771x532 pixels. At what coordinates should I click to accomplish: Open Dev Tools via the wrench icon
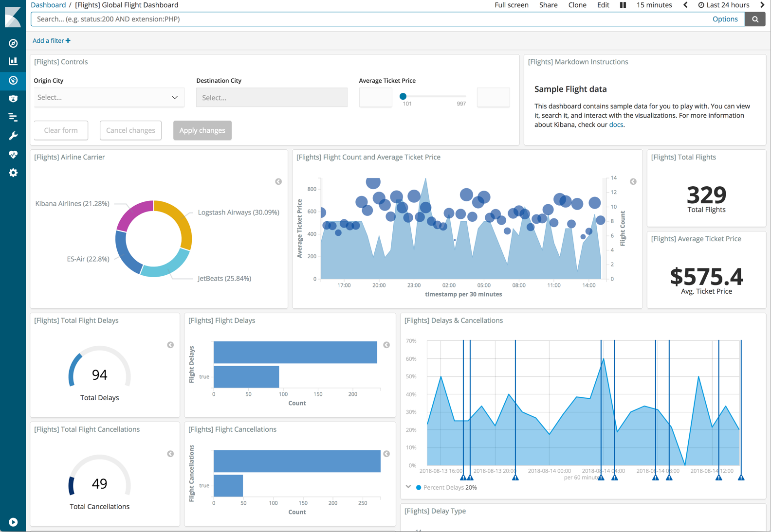13,136
